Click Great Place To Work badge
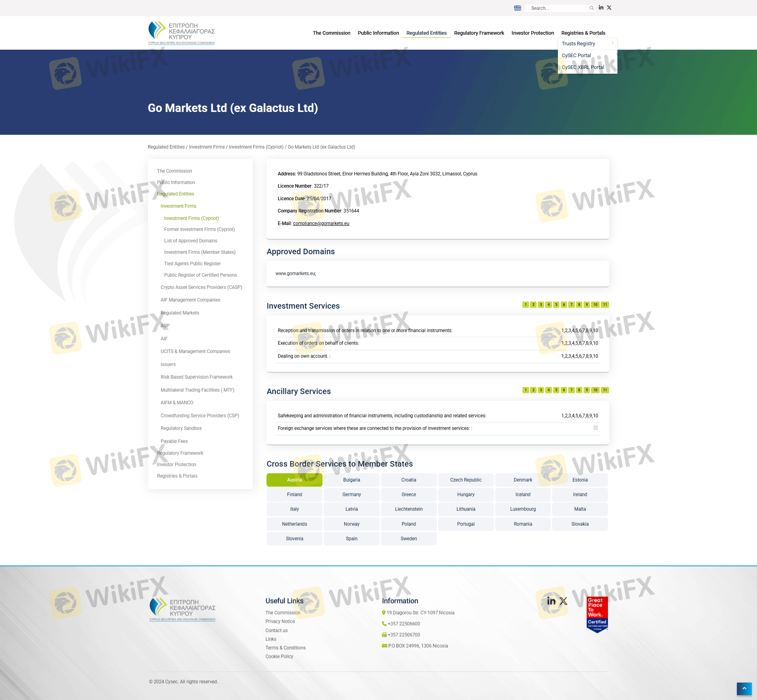The width and height of the screenshot is (757, 700). pyautogui.click(x=597, y=614)
